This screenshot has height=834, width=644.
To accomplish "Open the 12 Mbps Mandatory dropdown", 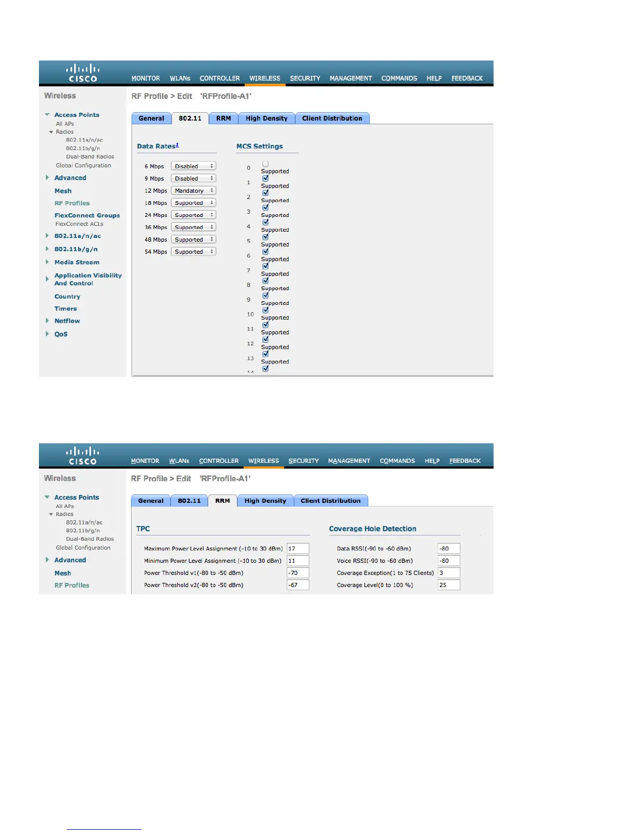I will (x=194, y=191).
